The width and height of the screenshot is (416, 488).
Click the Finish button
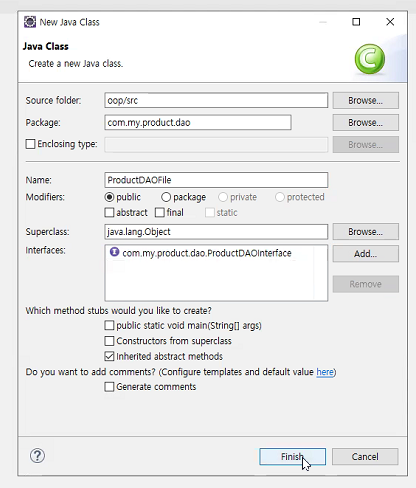292,456
